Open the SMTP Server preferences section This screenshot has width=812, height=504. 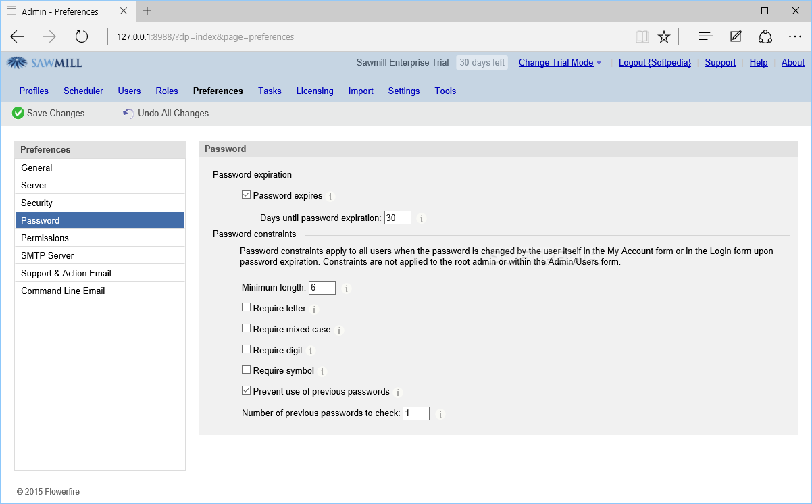pyautogui.click(x=100, y=255)
